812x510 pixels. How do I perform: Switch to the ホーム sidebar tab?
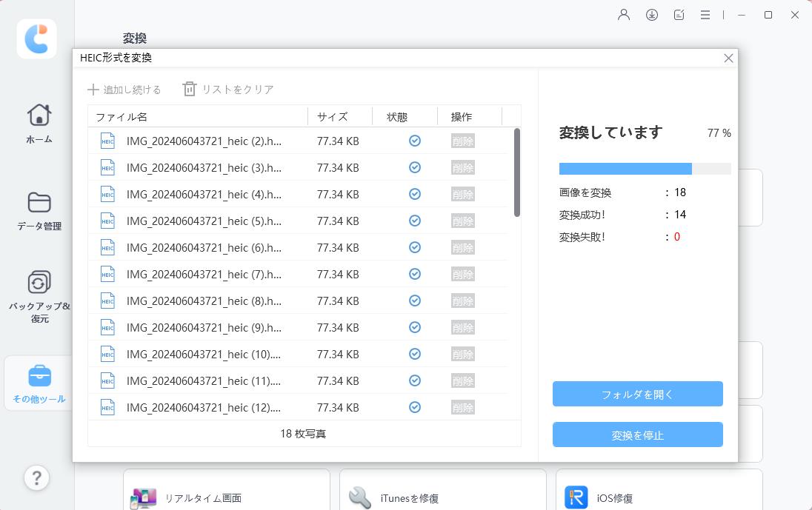coord(38,122)
